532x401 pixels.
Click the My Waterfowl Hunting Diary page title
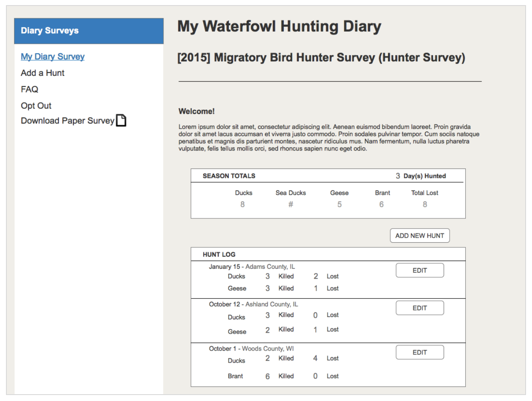coord(279,26)
